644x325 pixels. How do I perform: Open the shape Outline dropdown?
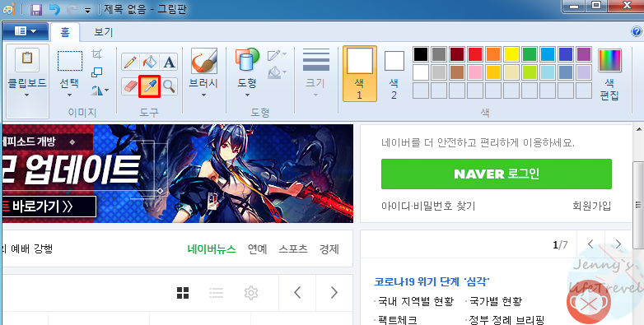278,55
